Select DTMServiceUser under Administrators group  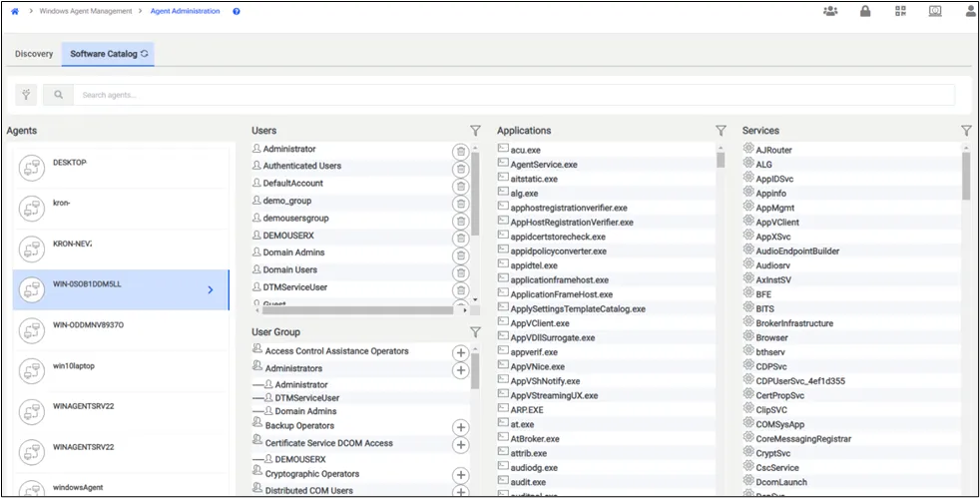point(307,398)
